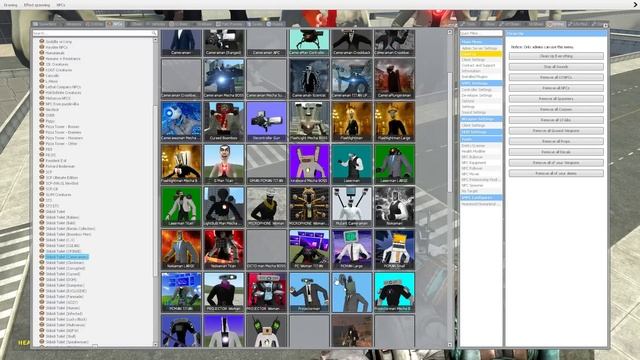Spawn the Cameraman Scientist NPC
Screen dimensions: 640x360
coord(309,78)
